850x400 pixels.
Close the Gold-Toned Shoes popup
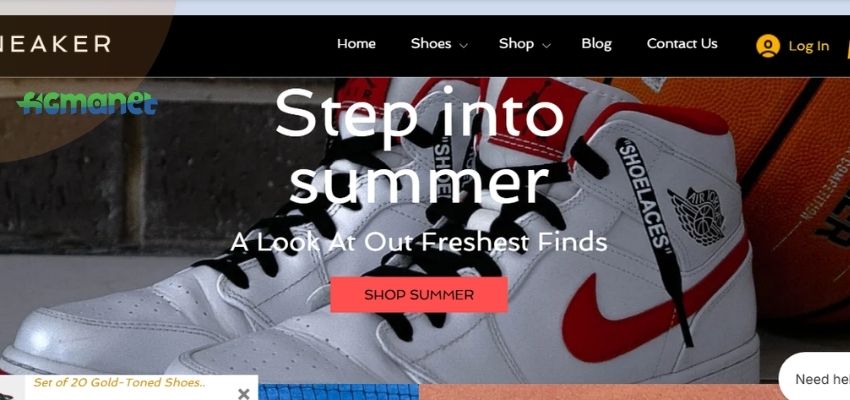coord(244,393)
